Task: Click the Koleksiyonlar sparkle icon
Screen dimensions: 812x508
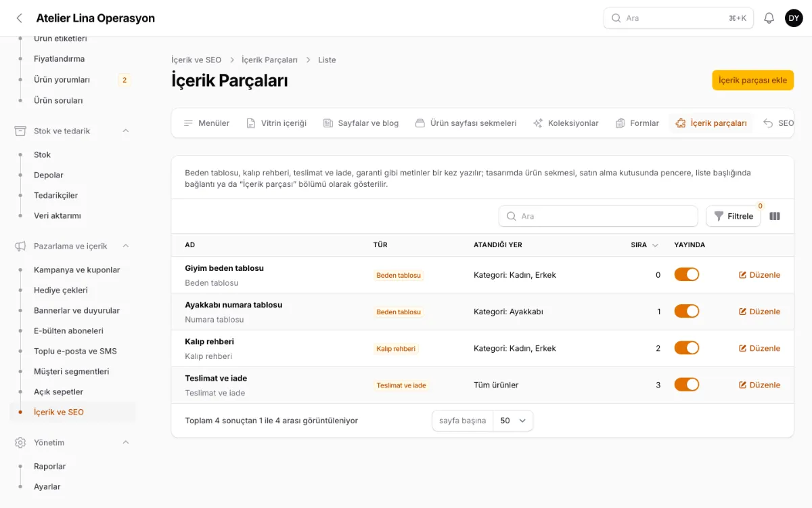Action: [538, 123]
